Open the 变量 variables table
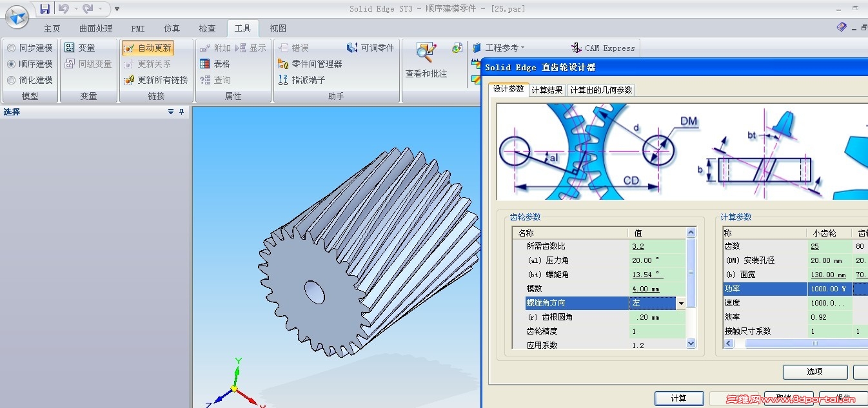 [x=80, y=48]
